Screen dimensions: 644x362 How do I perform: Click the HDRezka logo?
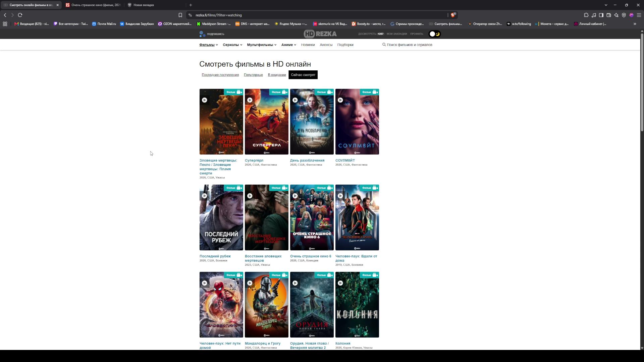tap(320, 34)
